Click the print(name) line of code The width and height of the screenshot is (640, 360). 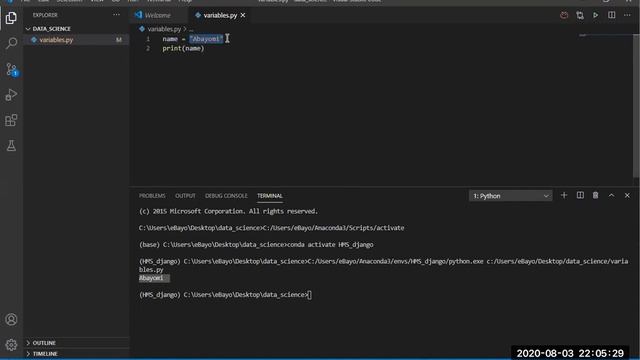(x=183, y=49)
